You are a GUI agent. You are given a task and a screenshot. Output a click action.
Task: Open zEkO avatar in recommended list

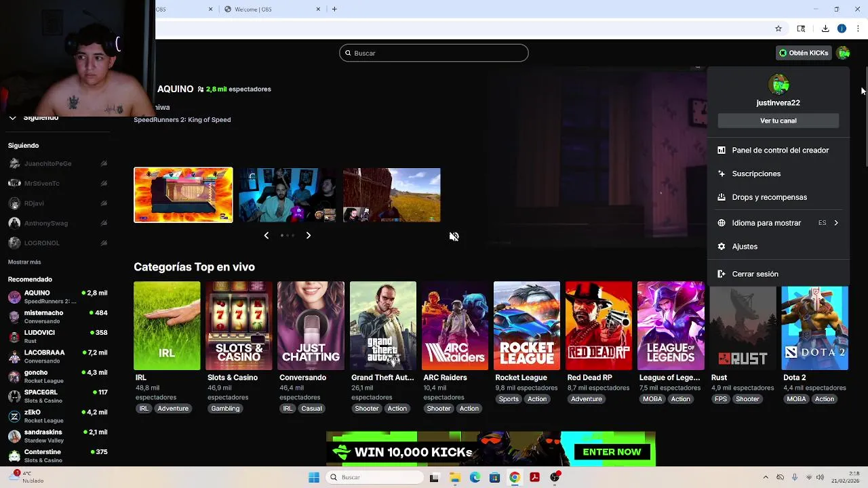click(x=14, y=416)
